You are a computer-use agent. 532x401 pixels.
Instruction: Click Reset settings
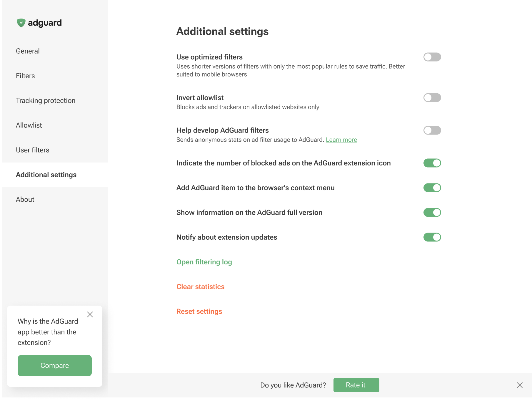(x=199, y=311)
